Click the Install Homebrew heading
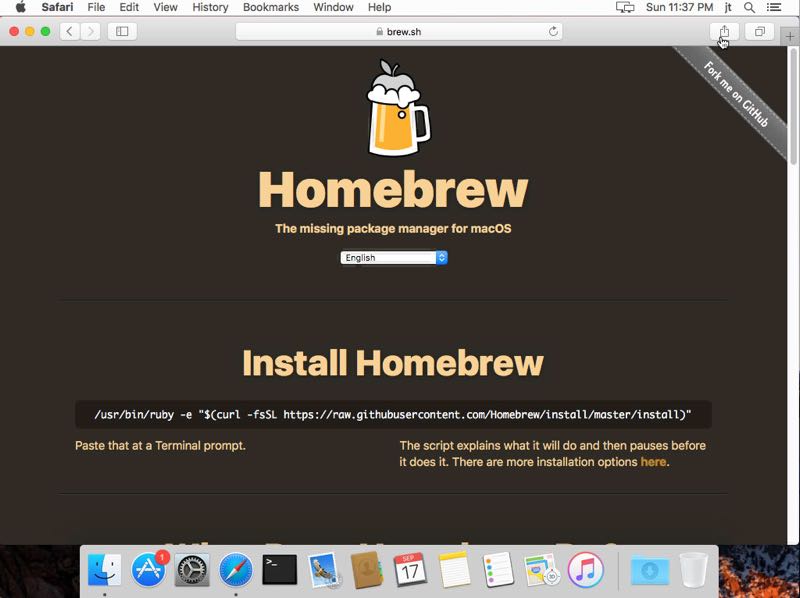800x598 pixels. pyautogui.click(x=393, y=363)
